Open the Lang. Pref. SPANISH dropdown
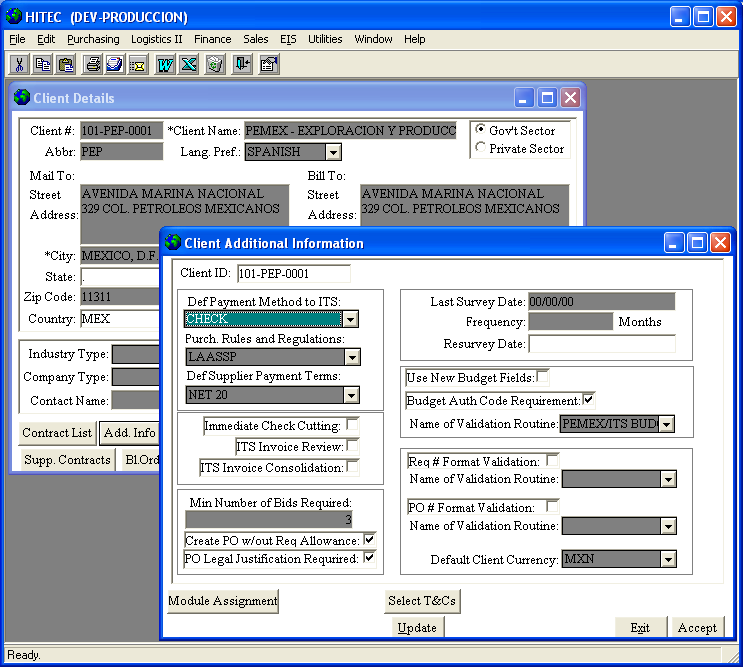 coord(334,152)
